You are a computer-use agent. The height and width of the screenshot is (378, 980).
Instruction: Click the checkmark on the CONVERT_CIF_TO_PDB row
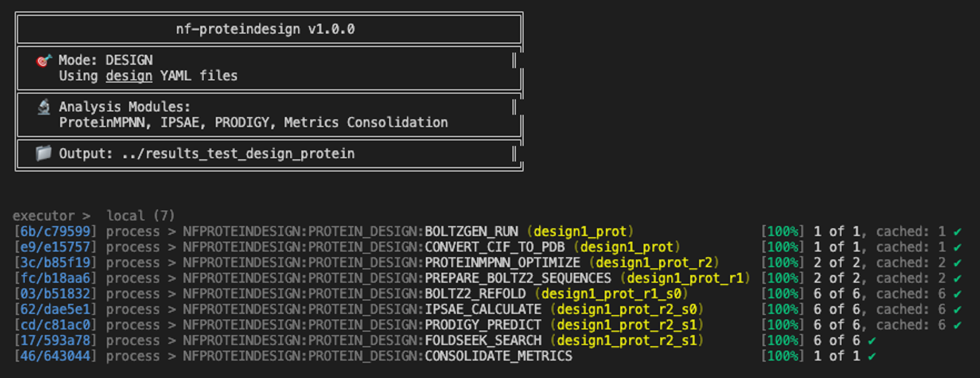[x=957, y=247]
